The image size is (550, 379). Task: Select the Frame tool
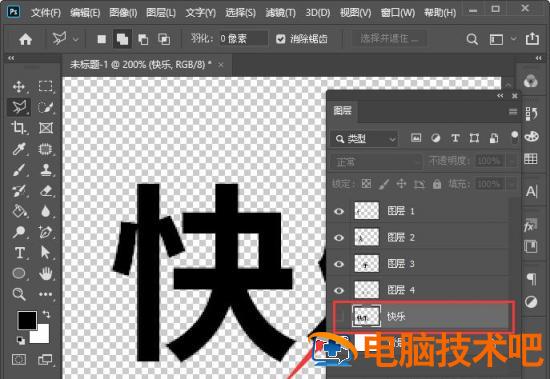tap(46, 128)
